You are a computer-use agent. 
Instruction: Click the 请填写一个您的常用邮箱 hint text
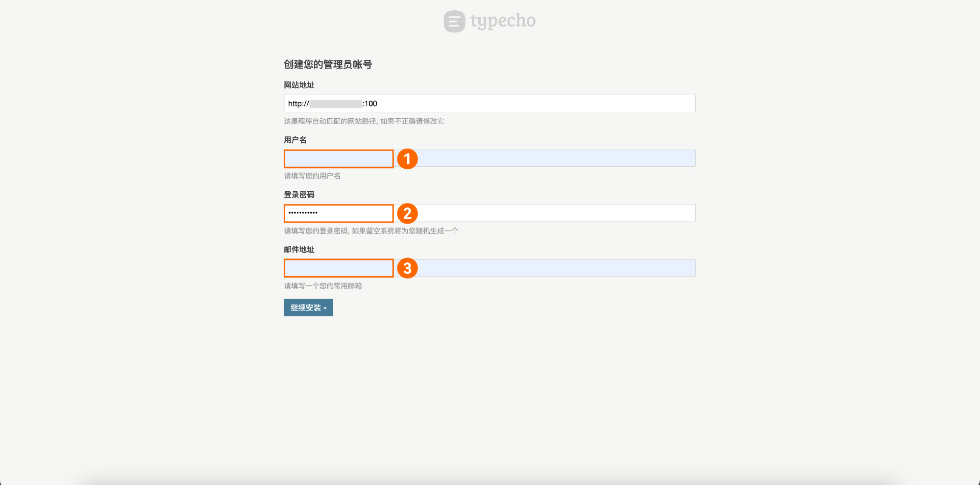click(323, 286)
